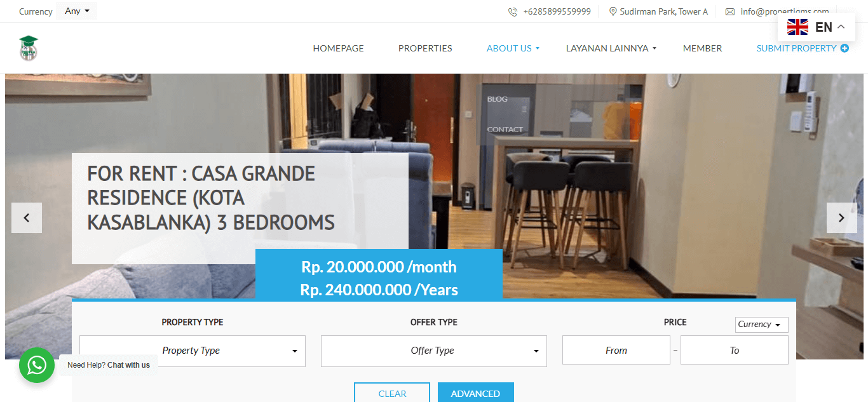Expand the Property Type dropdown

click(193, 351)
